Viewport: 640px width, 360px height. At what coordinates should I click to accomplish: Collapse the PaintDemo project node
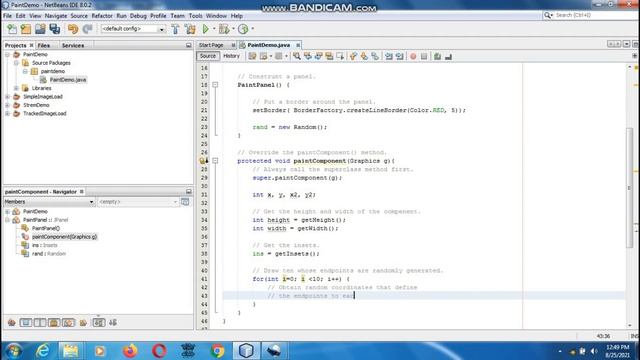[x=7, y=54]
